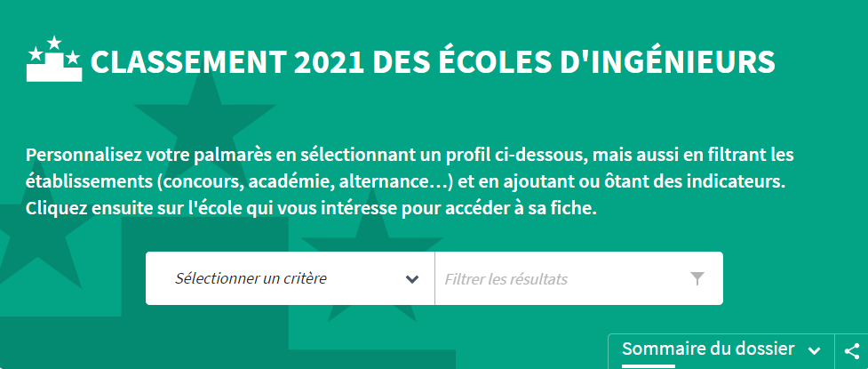Click the podium ranking icon beside title

tap(53, 59)
